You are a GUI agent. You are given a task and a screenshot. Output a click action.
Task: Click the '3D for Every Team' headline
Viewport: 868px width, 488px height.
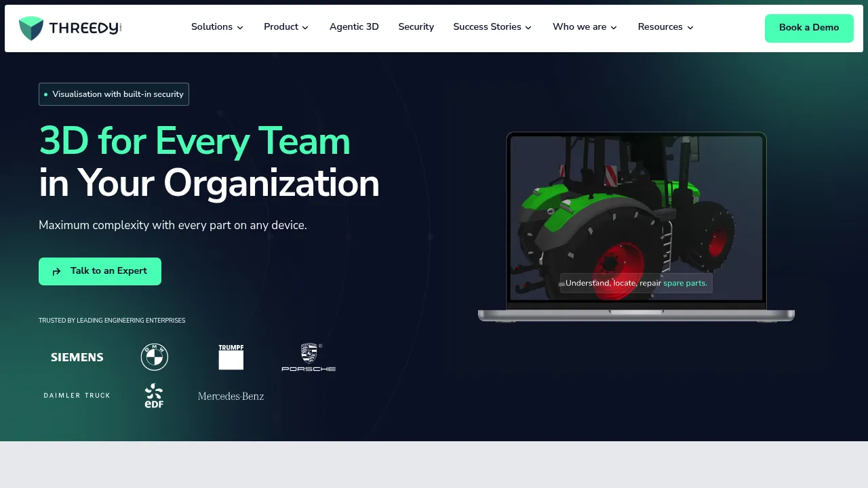tap(195, 141)
